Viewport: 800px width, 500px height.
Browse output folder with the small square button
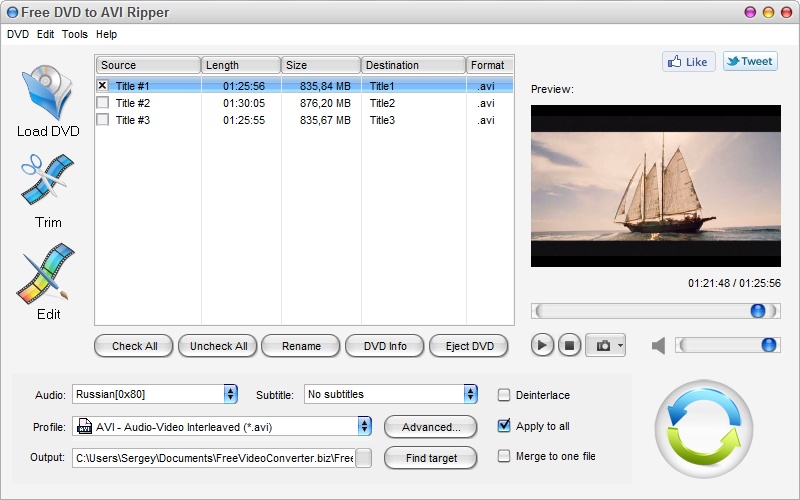(x=364, y=458)
